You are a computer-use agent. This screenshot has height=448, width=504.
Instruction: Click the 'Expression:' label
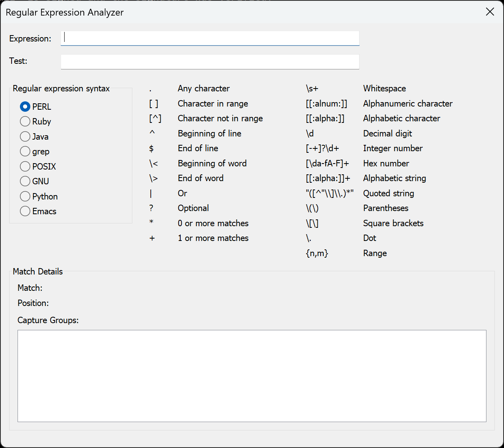coord(30,38)
